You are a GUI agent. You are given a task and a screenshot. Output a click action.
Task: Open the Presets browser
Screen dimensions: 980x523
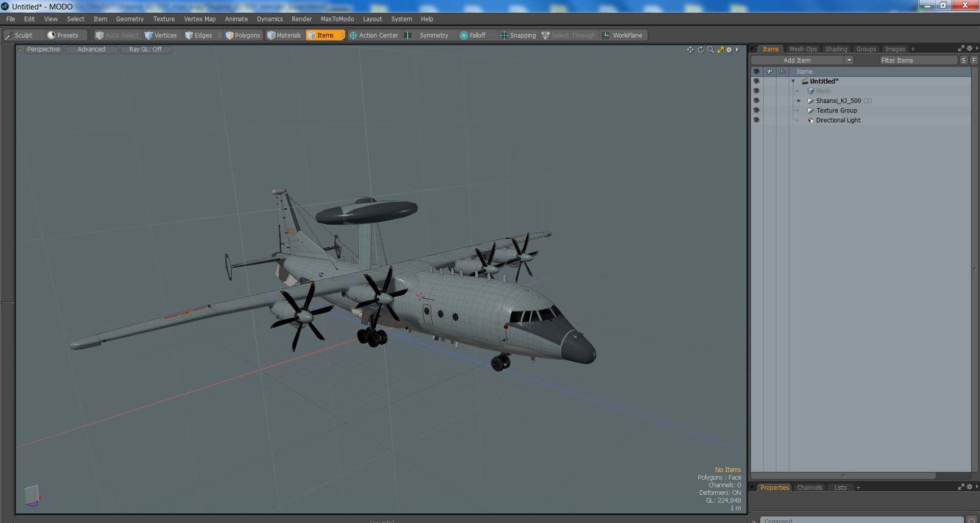63,35
